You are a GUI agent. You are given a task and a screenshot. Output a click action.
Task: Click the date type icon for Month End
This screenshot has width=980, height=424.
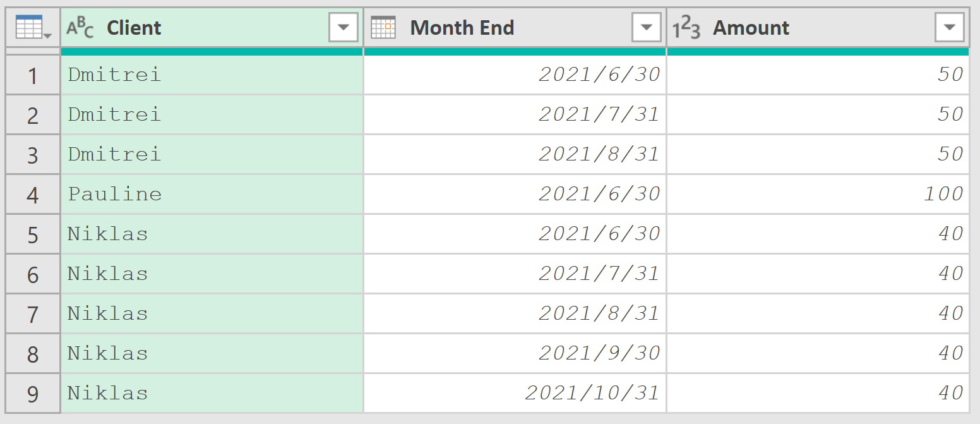(383, 28)
